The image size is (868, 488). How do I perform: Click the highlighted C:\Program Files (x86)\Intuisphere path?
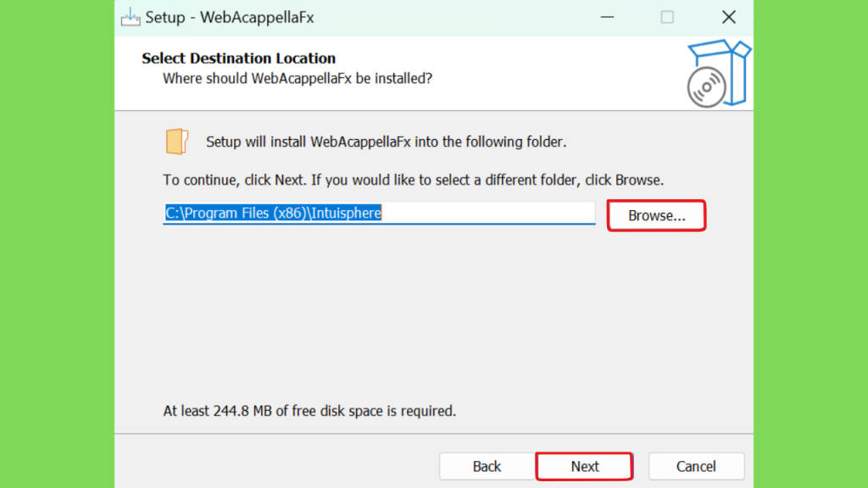[273, 213]
